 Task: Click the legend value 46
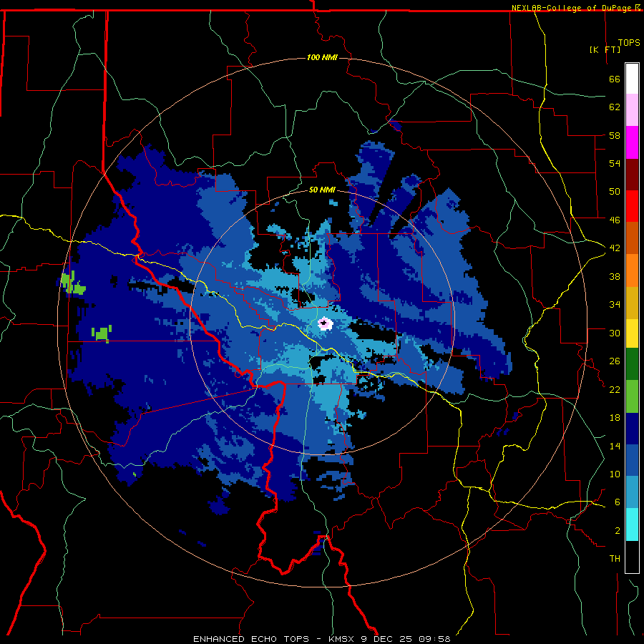[615, 220]
